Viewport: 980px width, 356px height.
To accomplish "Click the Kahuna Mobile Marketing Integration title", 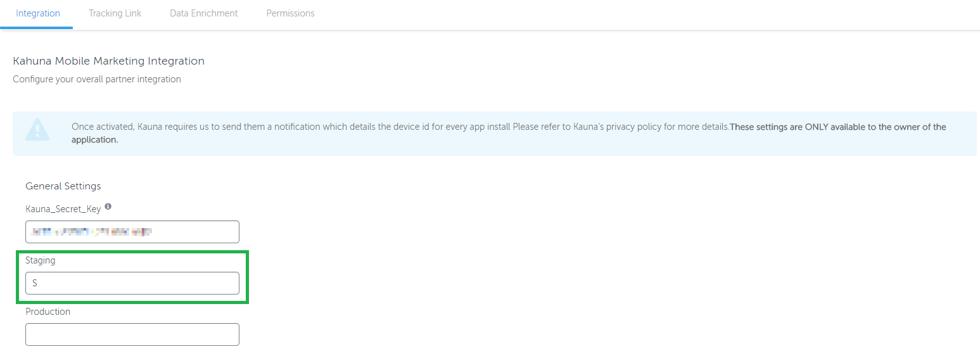I will (x=108, y=61).
